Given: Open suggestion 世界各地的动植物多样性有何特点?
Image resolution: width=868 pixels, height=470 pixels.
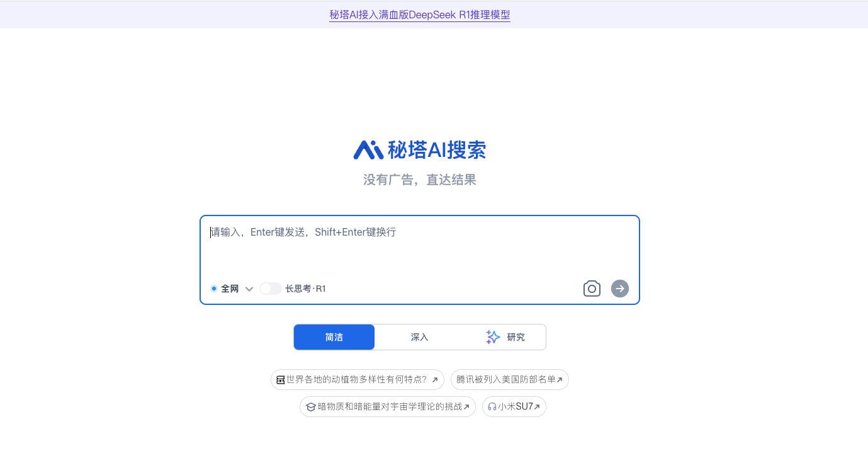Looking at the screenshot, I should (358, 380).
